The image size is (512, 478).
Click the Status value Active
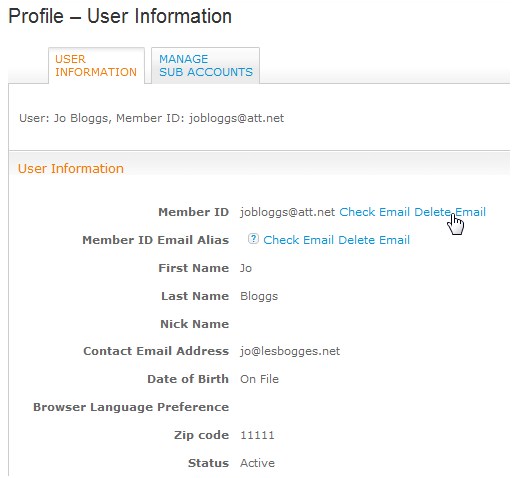(257, 463)
